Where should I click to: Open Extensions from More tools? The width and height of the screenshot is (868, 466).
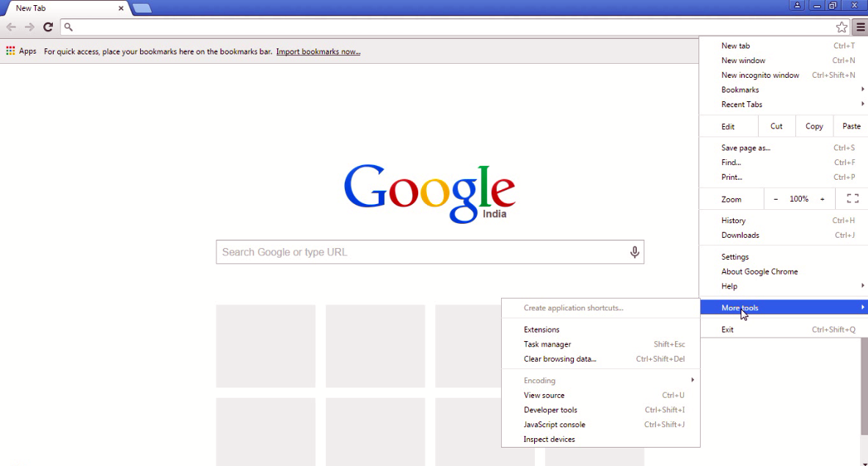601,330
